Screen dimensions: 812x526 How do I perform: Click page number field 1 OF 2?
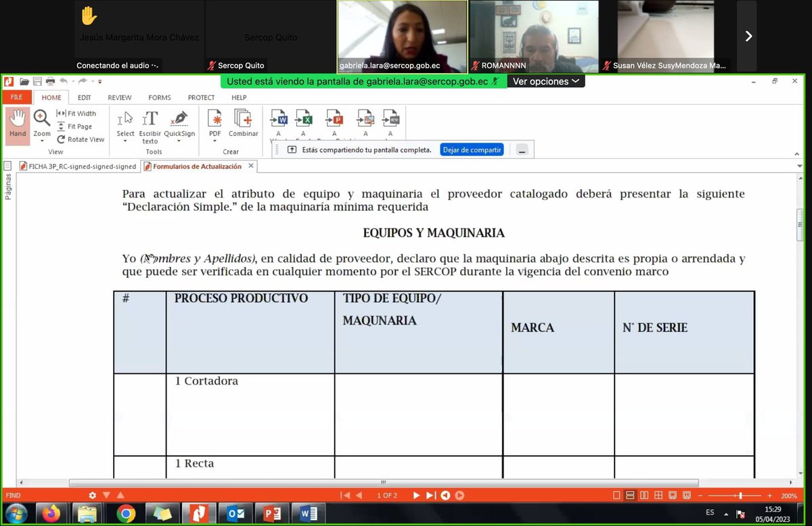[386, 496]
